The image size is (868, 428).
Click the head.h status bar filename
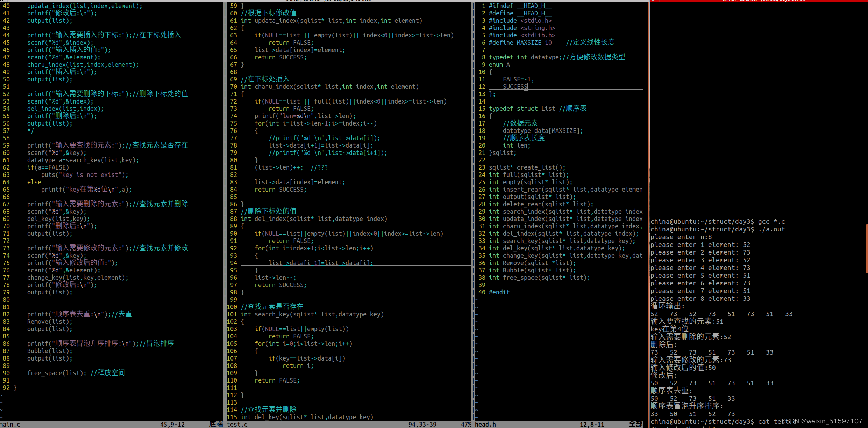pyautogui.click(x=485, y=424)
